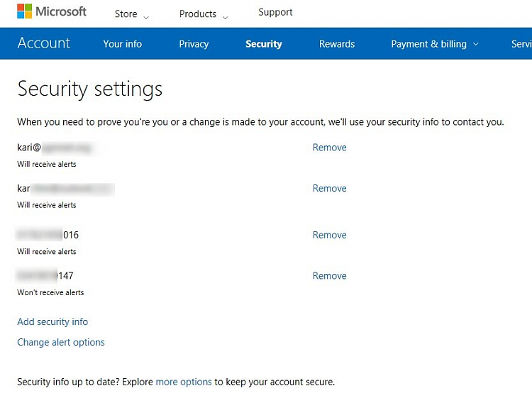This screenshot has width=532, height=403.
Task: Follow the 'more options' link
Action: point(184,382)
